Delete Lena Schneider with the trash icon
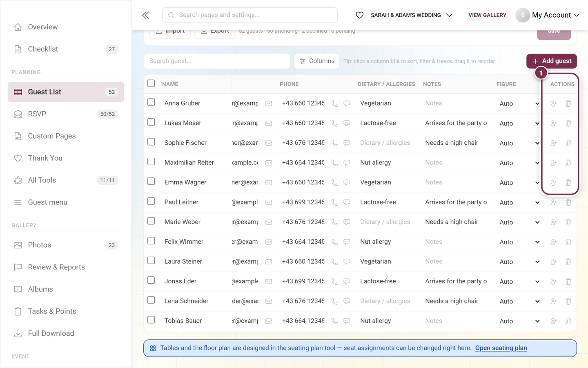The height and width of the screenshot is (368, 588). pyautogui.click(x=568, y=301)
